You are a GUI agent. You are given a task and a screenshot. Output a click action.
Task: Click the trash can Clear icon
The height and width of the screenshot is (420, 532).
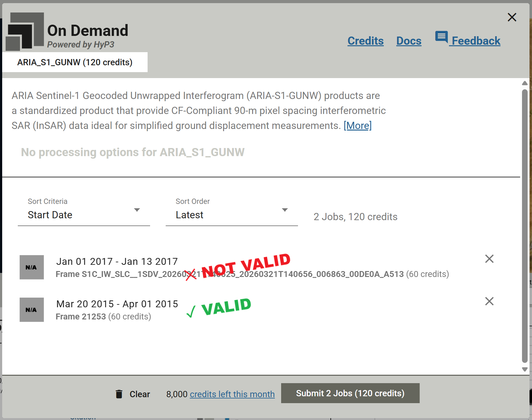click(x=119, y=394)
